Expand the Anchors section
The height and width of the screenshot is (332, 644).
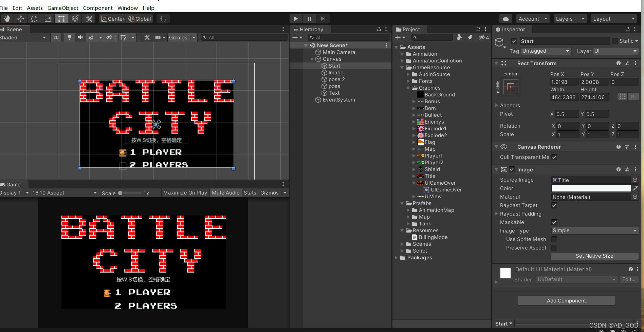point(497,105)
